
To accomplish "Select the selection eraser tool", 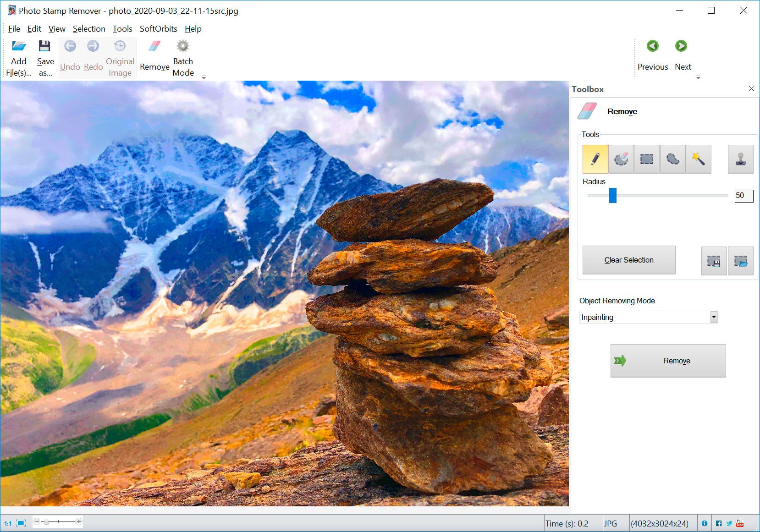I will 621,159.
